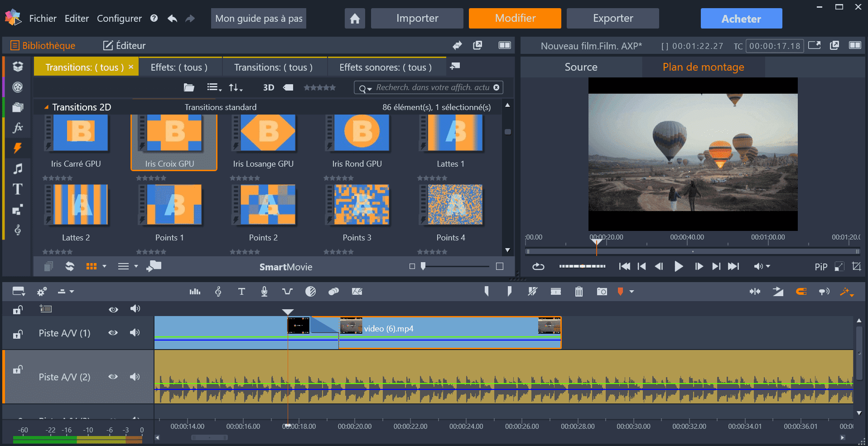Click the Exporter button
Viewport: 868px width, 446px height.
pyautogui.click(x=612, y=18)
